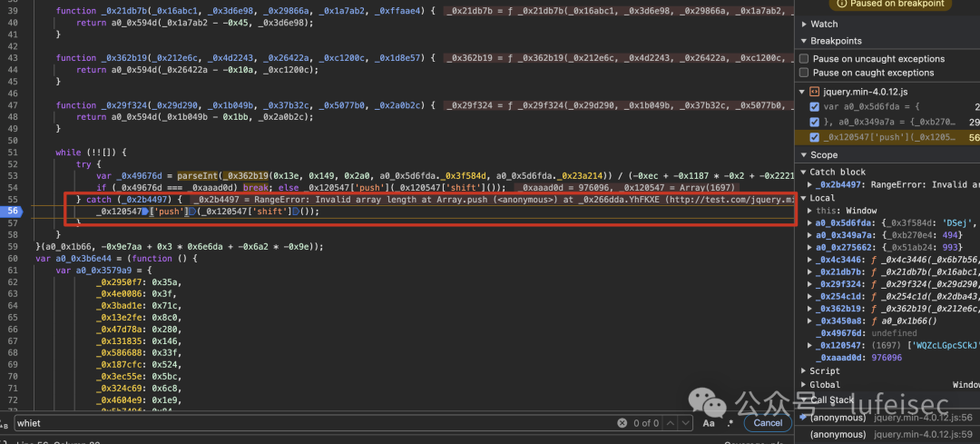Image resolution: width=980 pixels, height=444 pixels.
Task: Expand the _0x254c1d function entry
Action: click(810, 296)
